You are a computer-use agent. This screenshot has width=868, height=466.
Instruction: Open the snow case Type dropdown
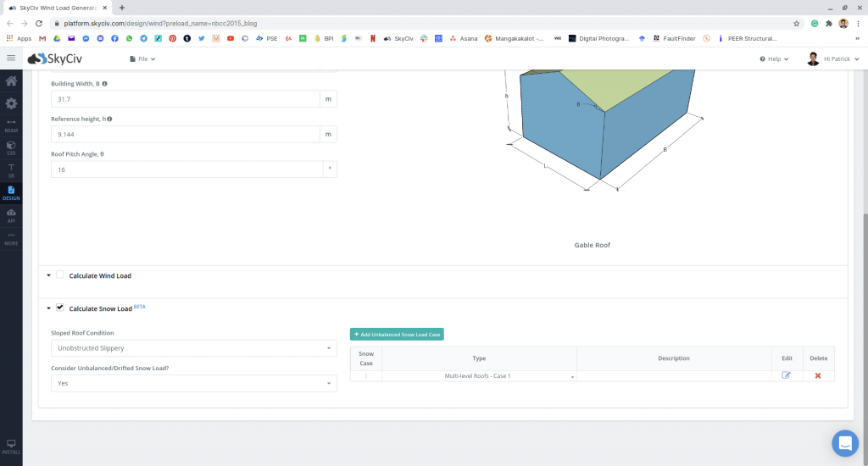tap(479, 375)
